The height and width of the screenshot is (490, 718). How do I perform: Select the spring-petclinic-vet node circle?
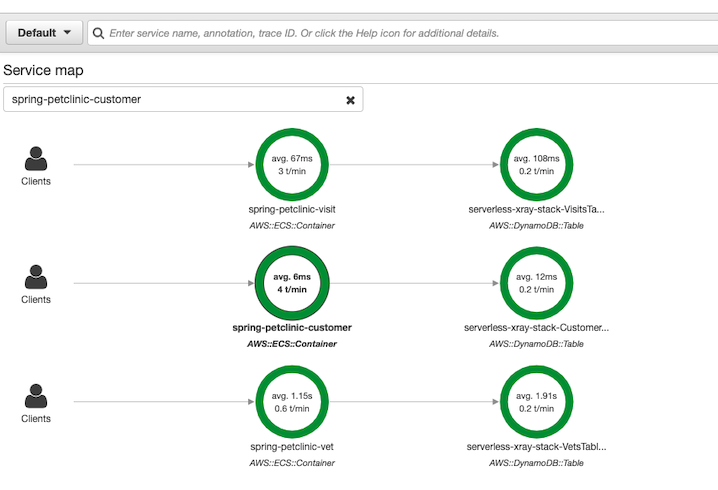click(x=292, y=402)
